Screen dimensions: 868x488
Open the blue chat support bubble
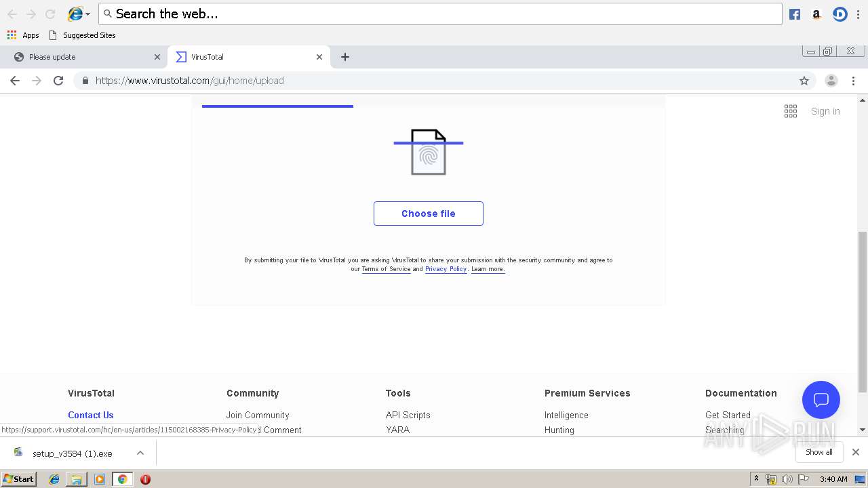pyautogui.click(x=821, y=400)
